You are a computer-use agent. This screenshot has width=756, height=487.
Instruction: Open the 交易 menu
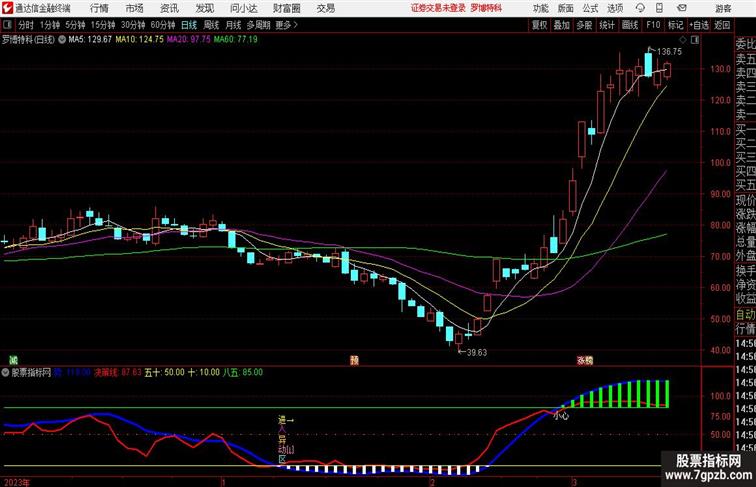click(325, 8)
